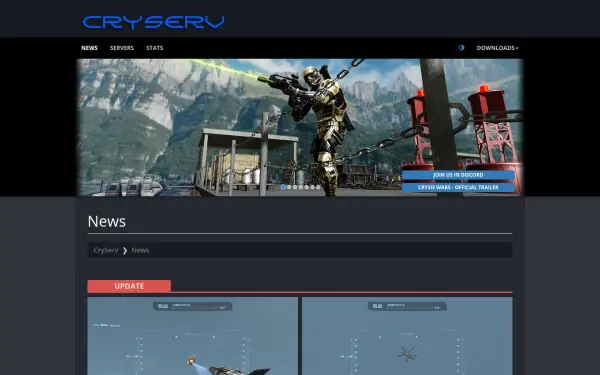Click the Join Us In Discord button
The width and height of the screenshot is (600, 375).
458,175
